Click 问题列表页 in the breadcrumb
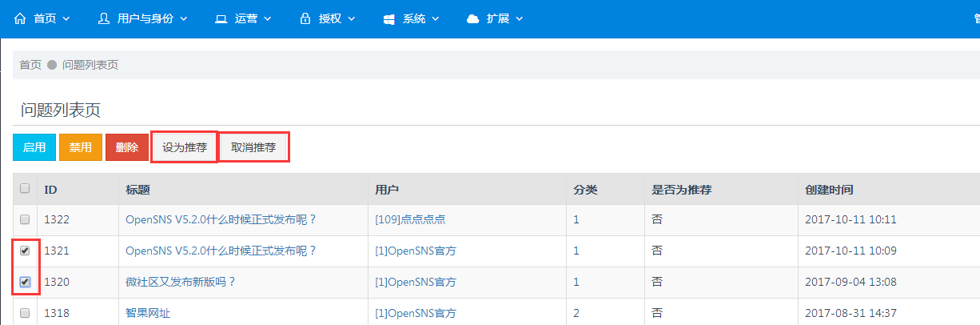 (90, 65)
